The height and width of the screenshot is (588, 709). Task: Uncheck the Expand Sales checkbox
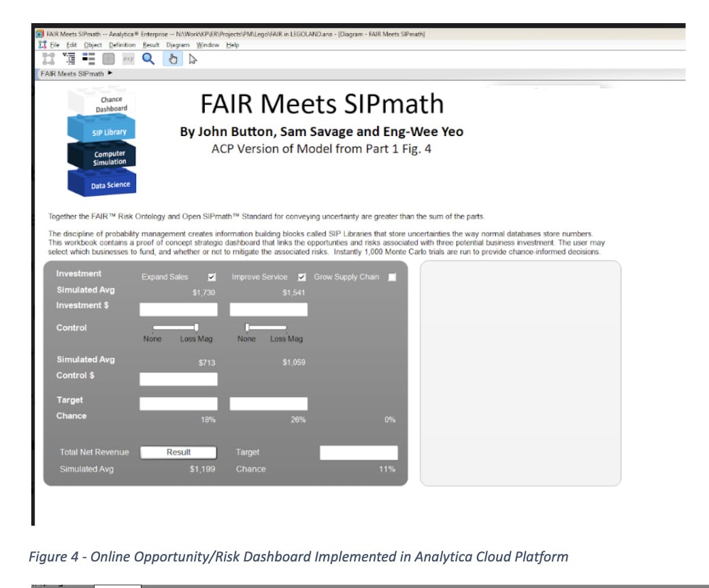click(212, 277)
